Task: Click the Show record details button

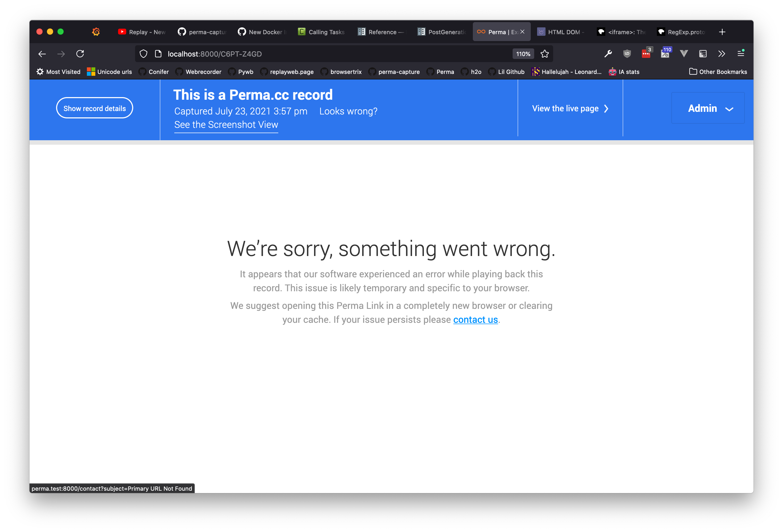Action: pyautogui.click(x=94, y=108)
